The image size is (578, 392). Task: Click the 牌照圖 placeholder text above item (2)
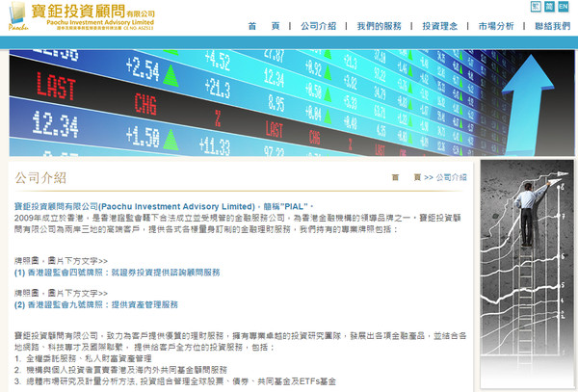(x=61, y=293)
